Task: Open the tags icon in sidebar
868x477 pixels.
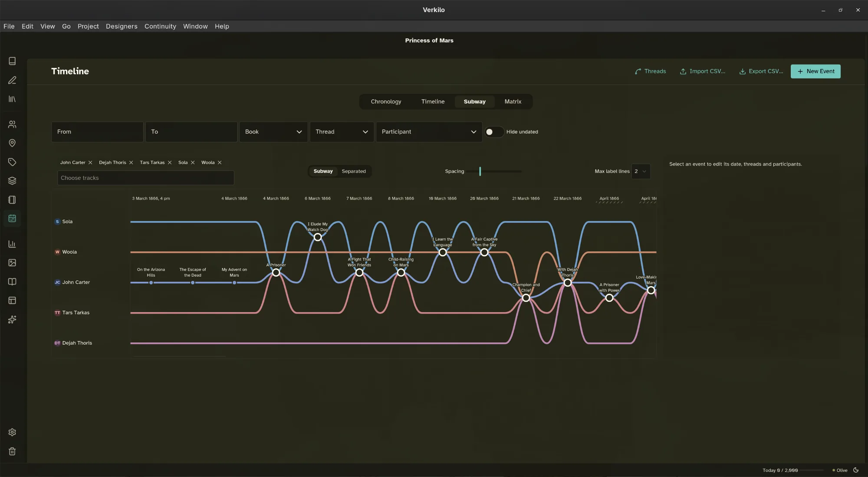Action: 12,162
